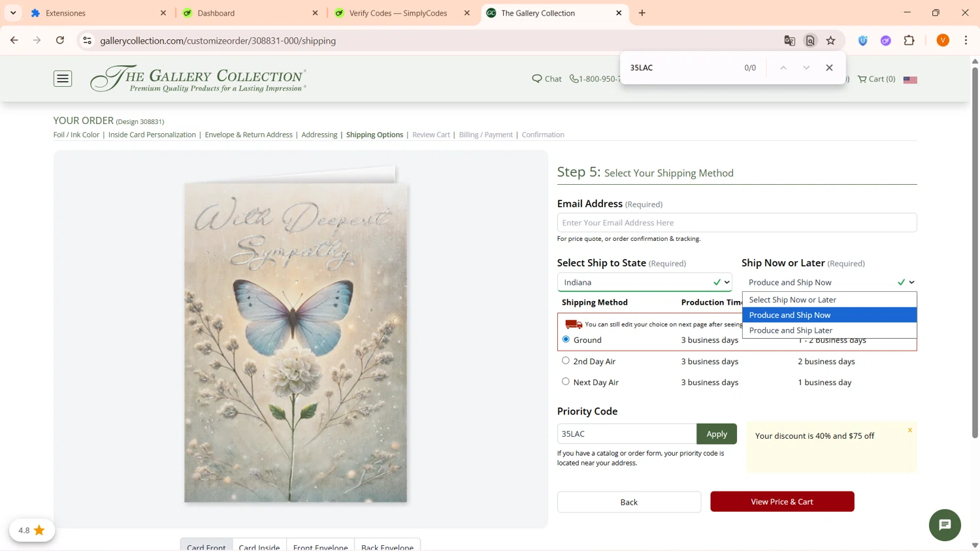Viewport: 980px width, 551px height.
Task: Show the Card Inside preview tab
Action: 259,546
